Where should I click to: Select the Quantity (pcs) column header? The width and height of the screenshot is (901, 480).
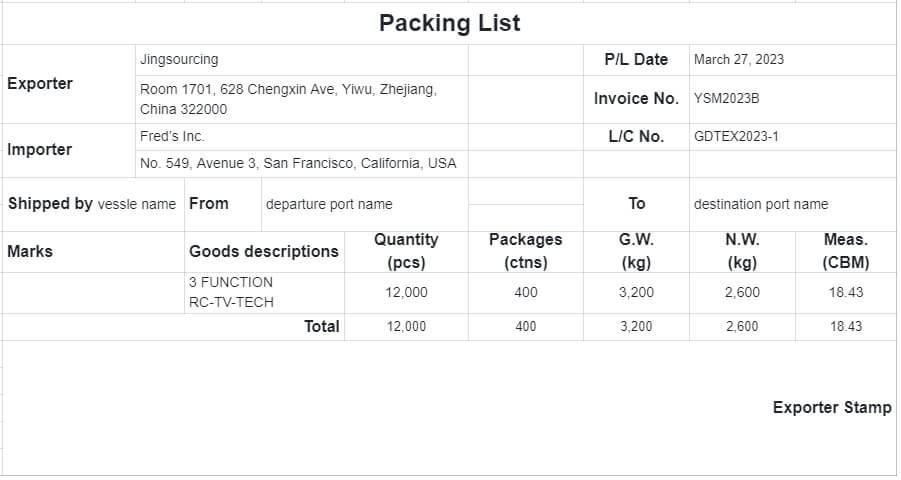click(406, 251)
